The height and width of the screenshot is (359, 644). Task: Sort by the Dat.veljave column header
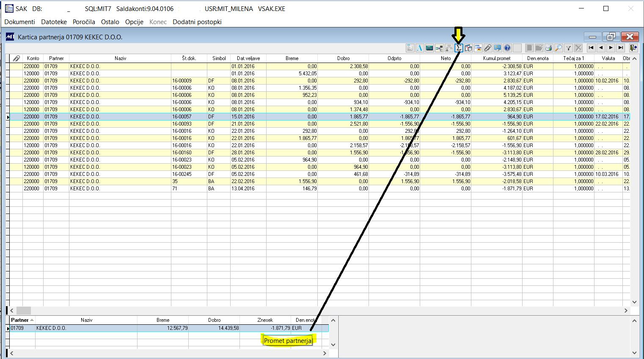[248, 58]
